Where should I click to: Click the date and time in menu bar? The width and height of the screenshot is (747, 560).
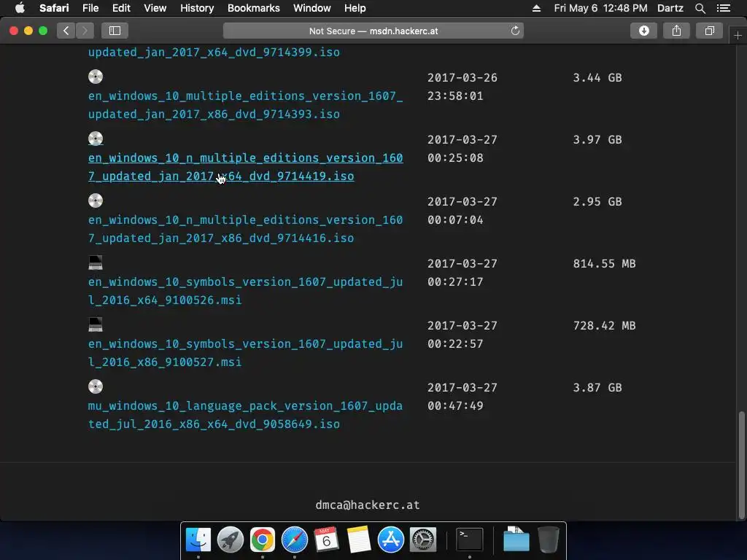600,8
